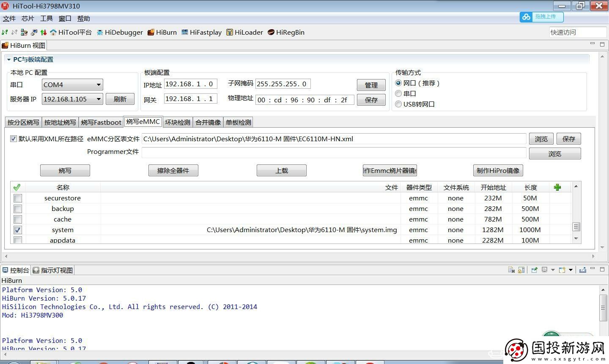
Task: Open the display console dropdown arrow
Action: 553,270
